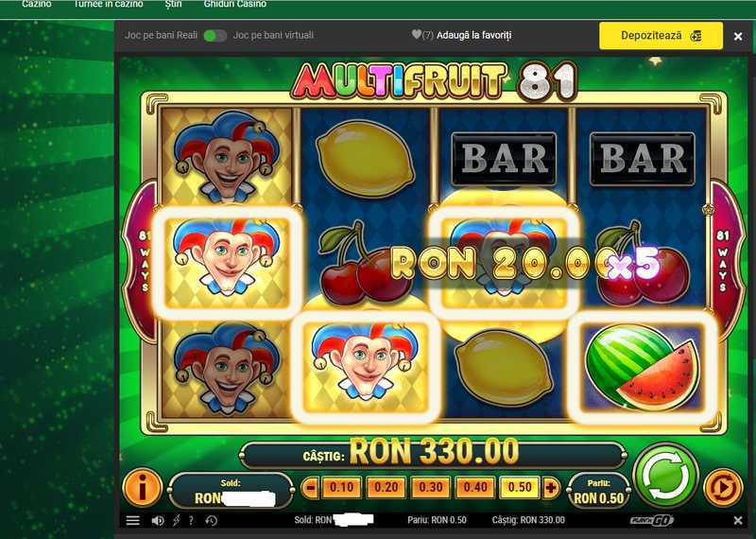Click the green spin button
This screenshot has width=756, height=539.
click(x=666, y=476)
